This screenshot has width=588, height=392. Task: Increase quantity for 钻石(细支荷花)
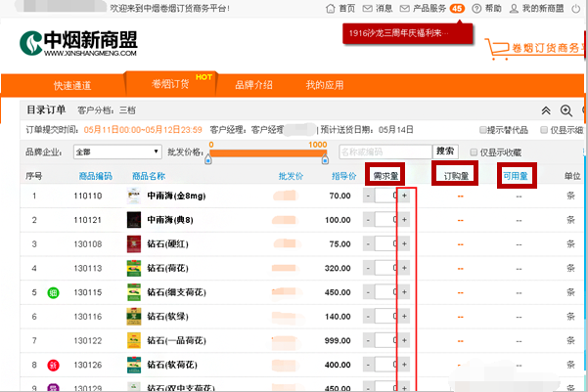coord(404,292)
